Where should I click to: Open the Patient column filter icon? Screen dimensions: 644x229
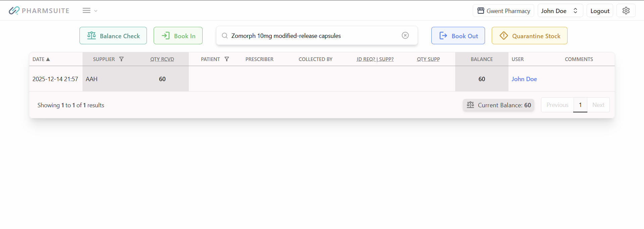[227, 59]
